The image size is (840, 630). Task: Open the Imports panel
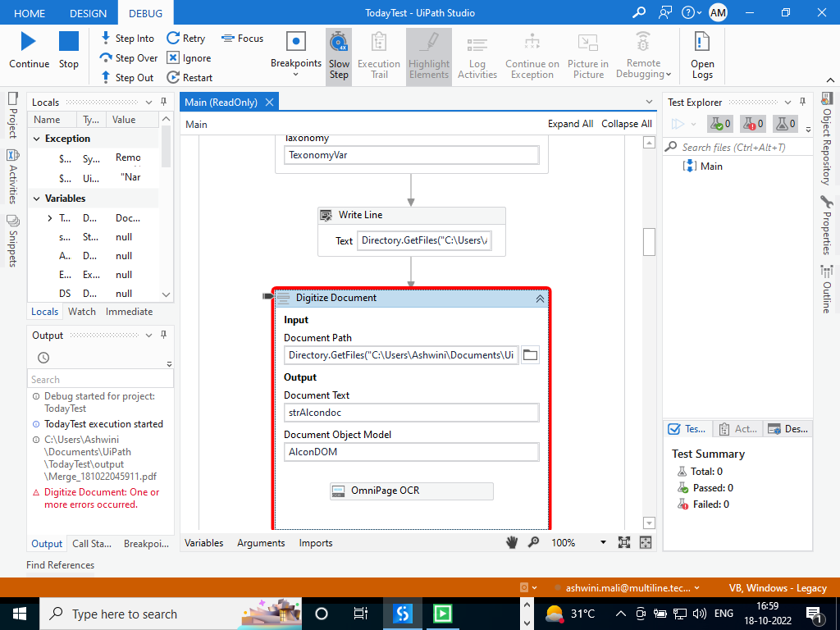click(316, 543)
